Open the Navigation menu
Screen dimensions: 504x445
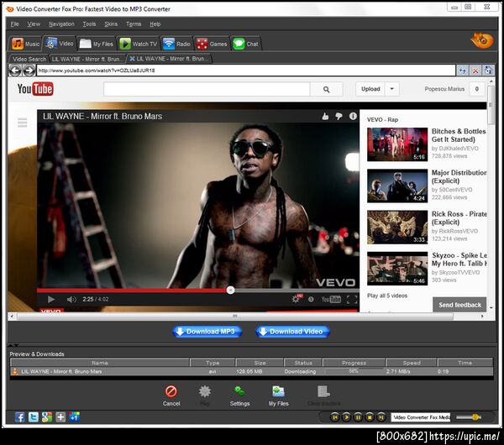coord(61,24)
